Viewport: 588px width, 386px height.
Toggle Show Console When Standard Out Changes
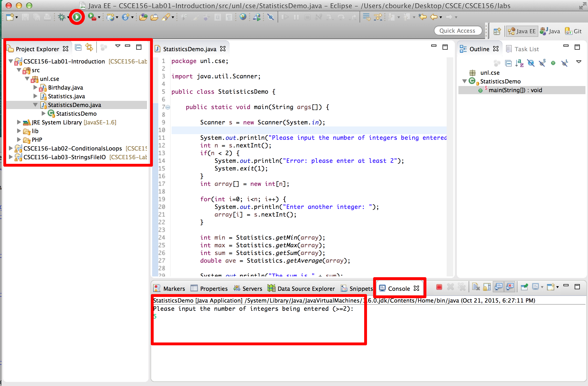498,287
